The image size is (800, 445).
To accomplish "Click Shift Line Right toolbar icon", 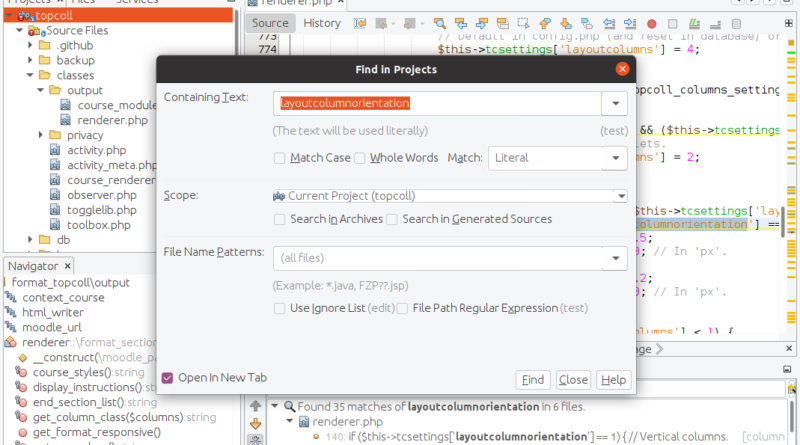I will click(630, 23).
